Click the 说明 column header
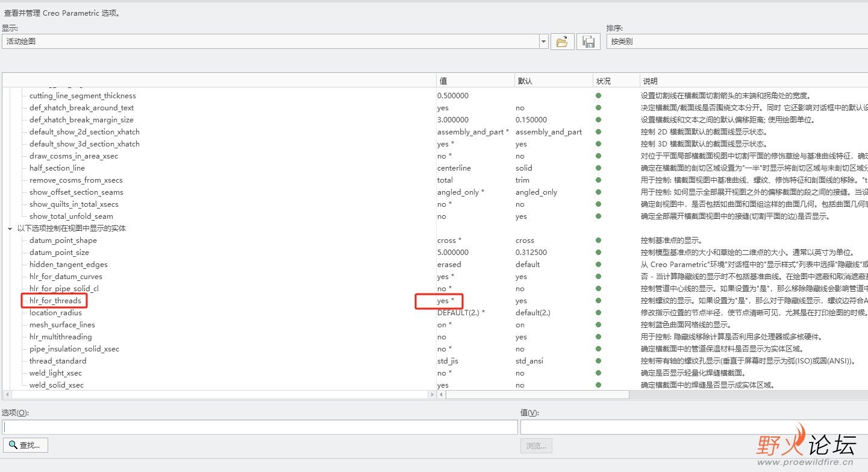Viewport: 868px width, 472px height. click(x=754, y=81)
